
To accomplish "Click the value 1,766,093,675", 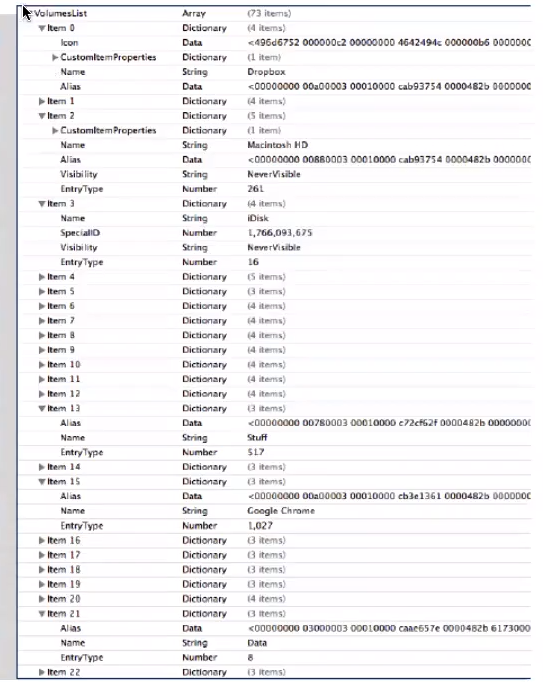I will tap(280, 233).
